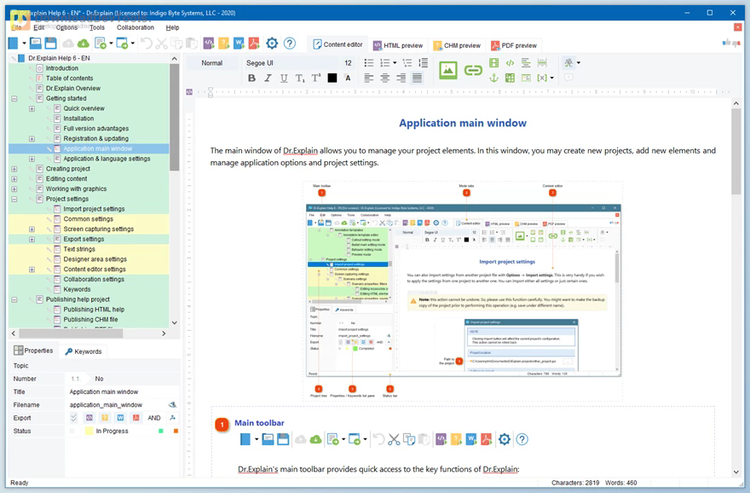Image resolution: width=750 pixels, height=493 pixels.
Task: Toggle Underline formatting
Action: point(284,78)
